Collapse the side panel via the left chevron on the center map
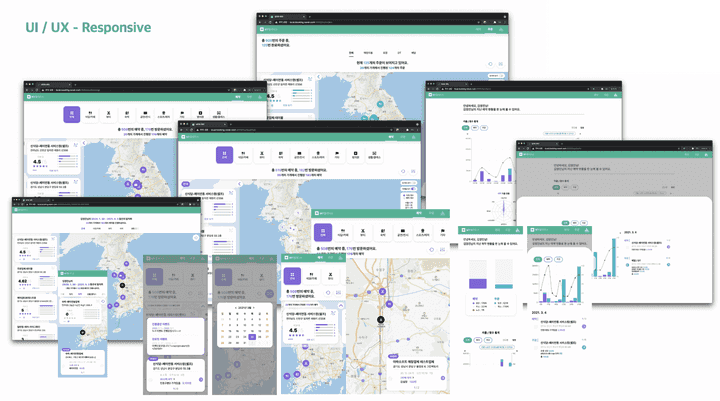The width and height of the screenshot is (720, 401). (239, 184)
